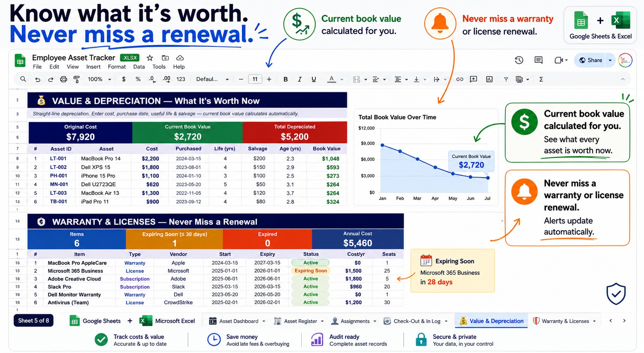The height and width of the screenshot is (353, 644).
Task: Increase font size with plus
Action: point(269,79)
